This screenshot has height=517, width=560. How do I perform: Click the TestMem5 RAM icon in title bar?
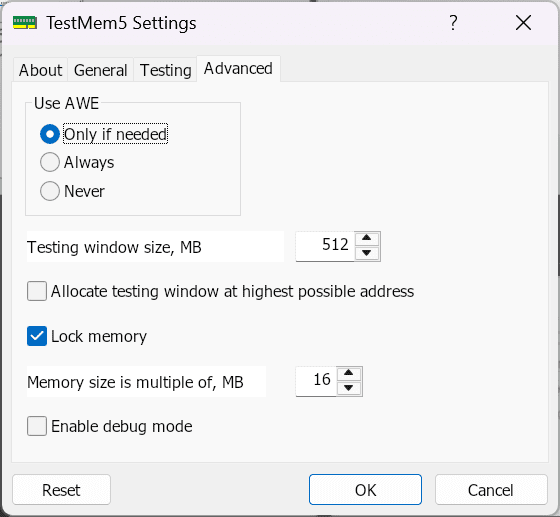[x=25, y=22]
